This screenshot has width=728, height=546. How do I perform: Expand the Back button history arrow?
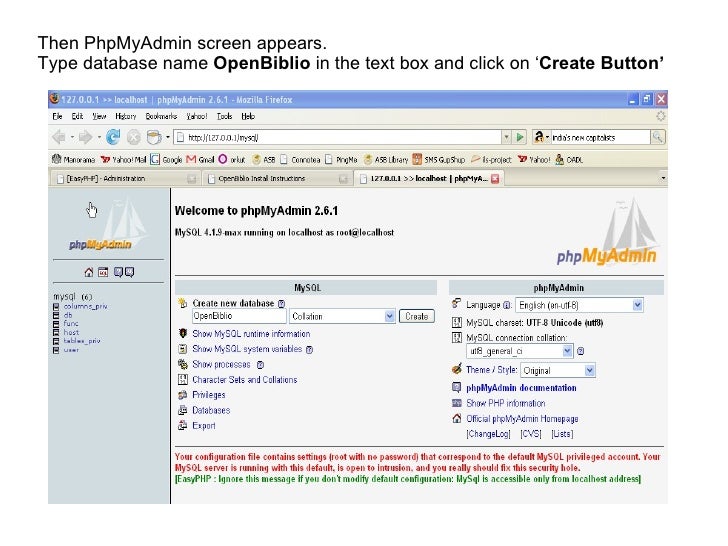pos(72,137)
